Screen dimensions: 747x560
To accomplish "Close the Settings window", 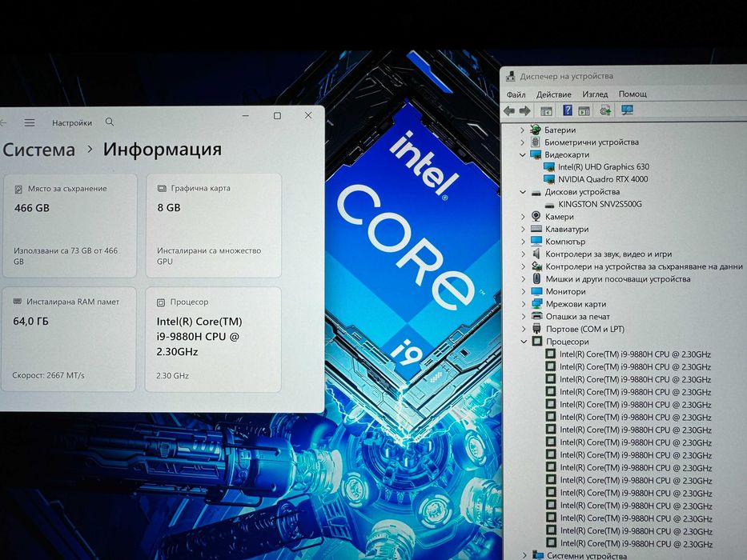I will [308, 115].
